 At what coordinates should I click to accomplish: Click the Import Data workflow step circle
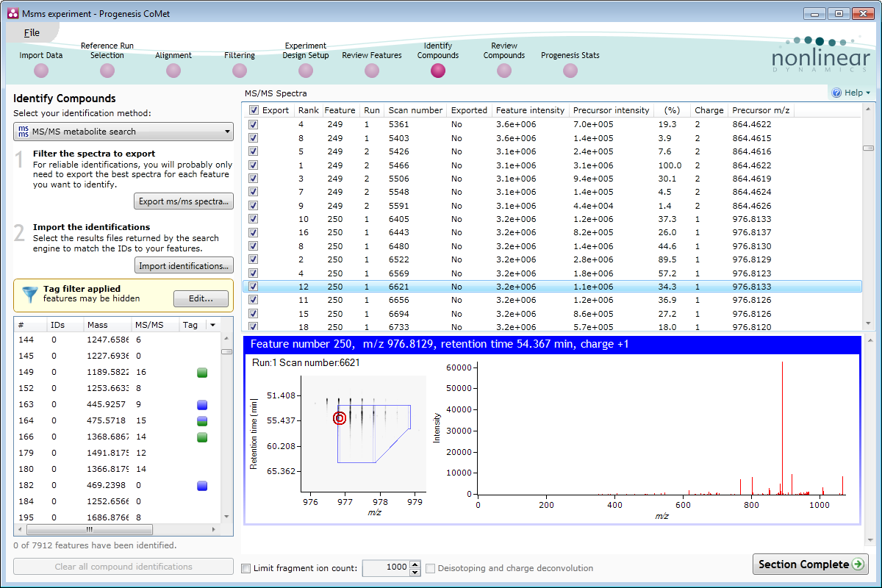[x=41, y=71]
